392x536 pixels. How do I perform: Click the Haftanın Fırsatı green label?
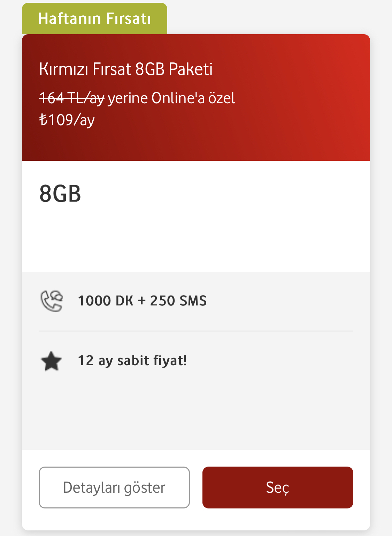tap(94, 18)
